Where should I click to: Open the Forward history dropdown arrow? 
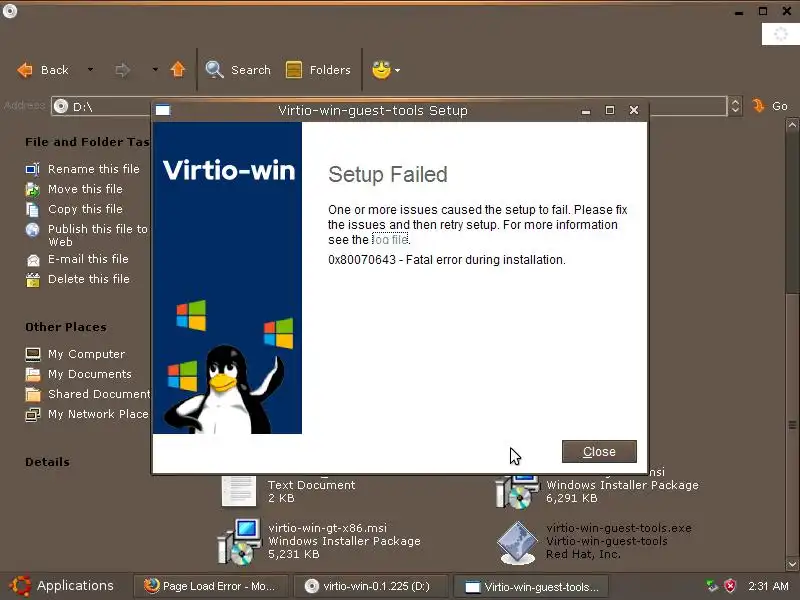(155, 69)
